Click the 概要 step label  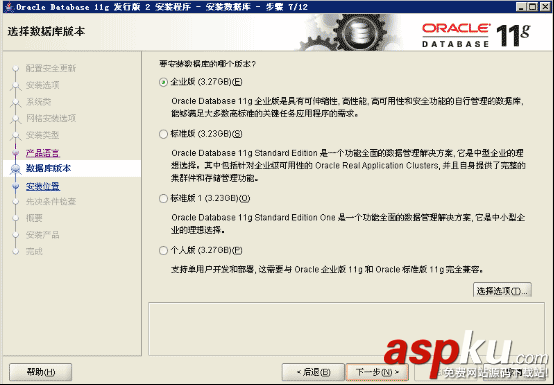pyautogui.click(x=34, y=218)
